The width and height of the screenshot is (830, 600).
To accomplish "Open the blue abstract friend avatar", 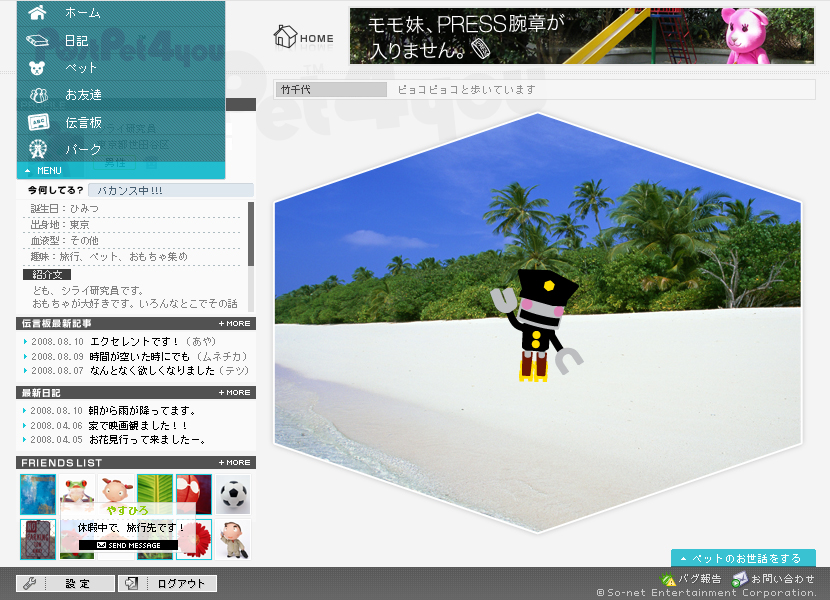I will 38,494.
